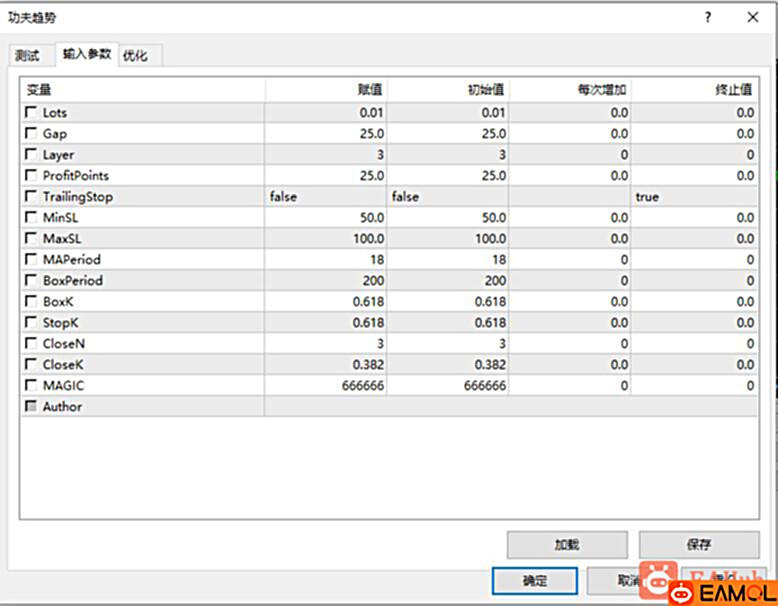
Task: Check the MAPeriod parameter box
Action: (31, 260)
